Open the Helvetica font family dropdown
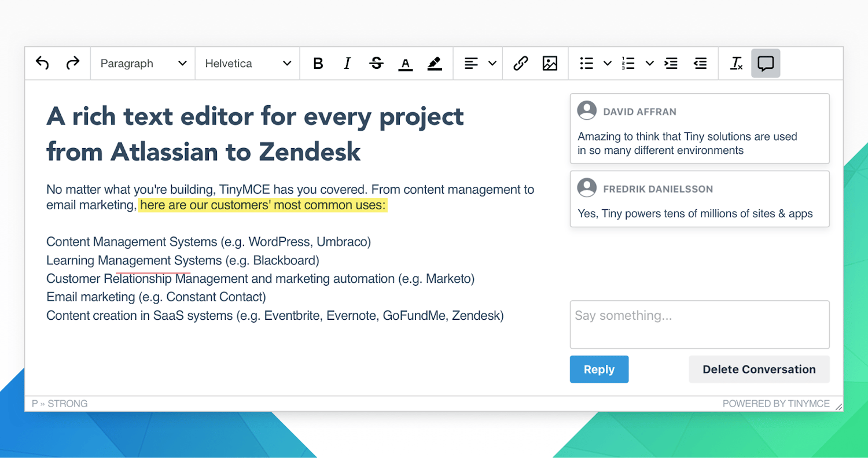 point(248,64)
